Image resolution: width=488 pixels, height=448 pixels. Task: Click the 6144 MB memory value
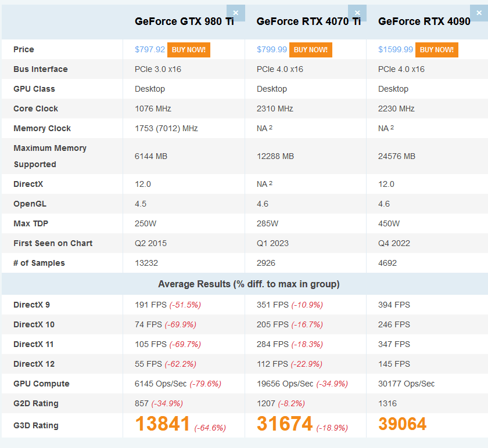(x=151, y=156)
